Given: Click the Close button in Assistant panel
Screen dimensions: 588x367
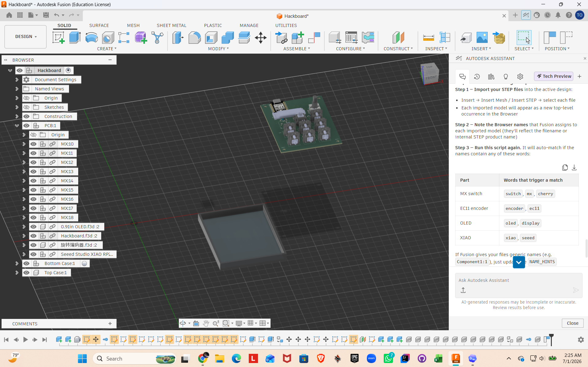Looking at the screenshot, I should coord(572,323).
